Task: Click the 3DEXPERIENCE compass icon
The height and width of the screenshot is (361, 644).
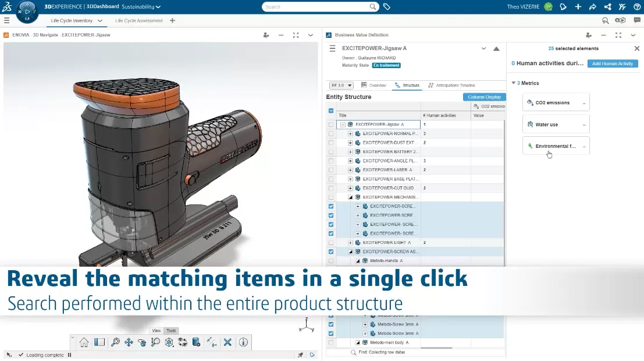Action: [27, 12]
